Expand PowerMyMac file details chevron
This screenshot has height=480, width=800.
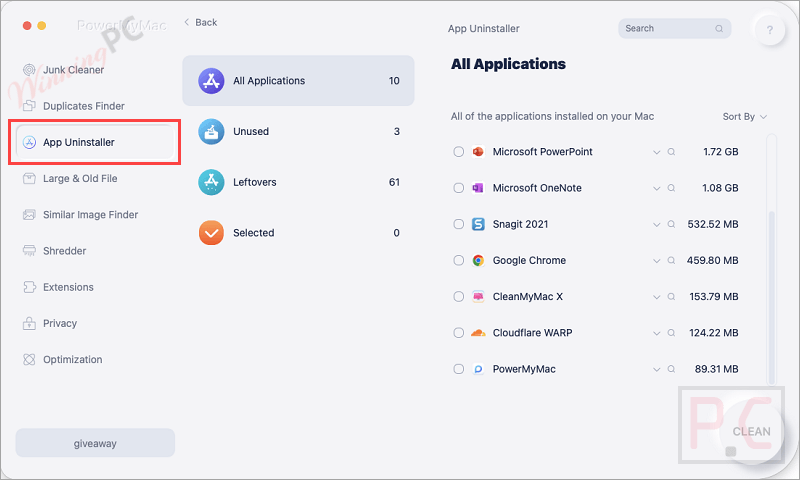pyautogui.click(x=657, y=369)
